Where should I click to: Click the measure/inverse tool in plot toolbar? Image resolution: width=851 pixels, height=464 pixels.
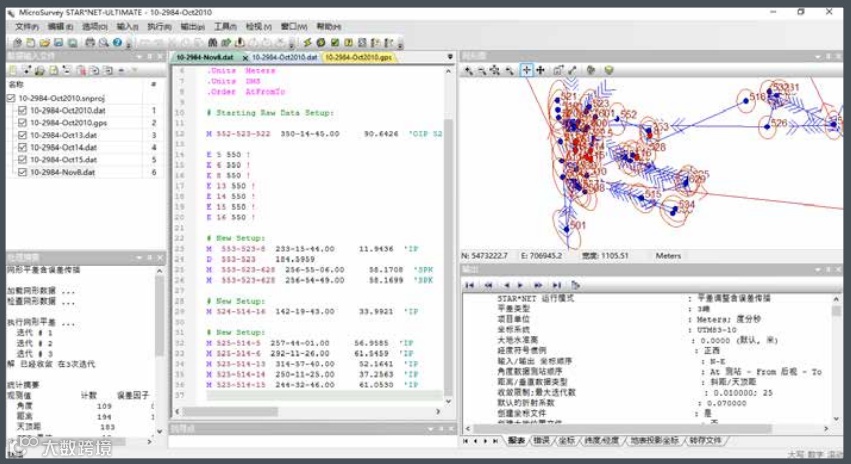pyautogui.click(x=572, y=70)
